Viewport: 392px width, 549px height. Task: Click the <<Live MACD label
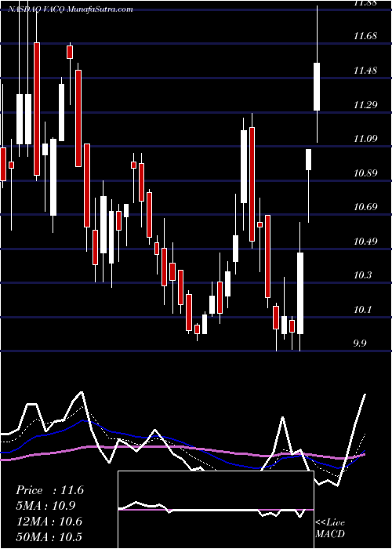(x=330, y=528)
